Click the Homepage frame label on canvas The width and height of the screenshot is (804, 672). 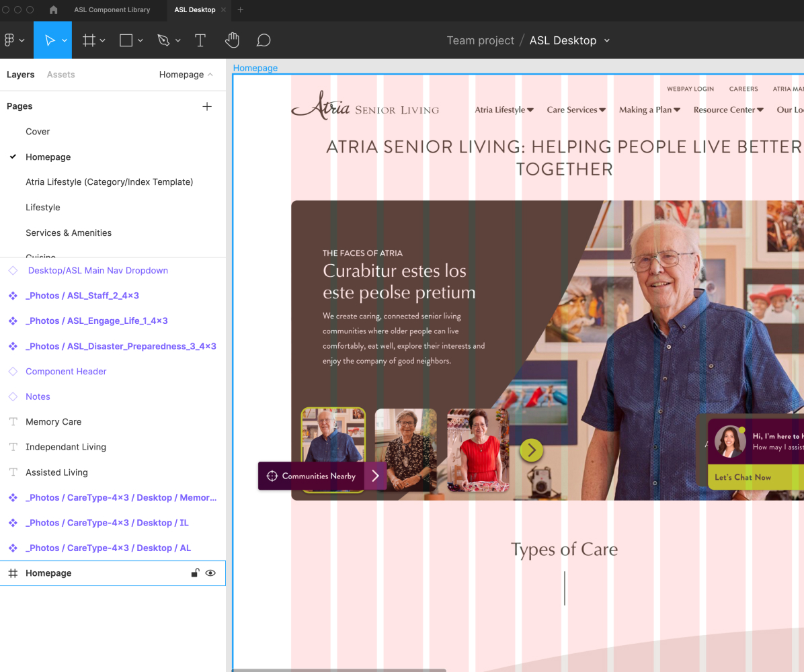click(x=255, y=68)
